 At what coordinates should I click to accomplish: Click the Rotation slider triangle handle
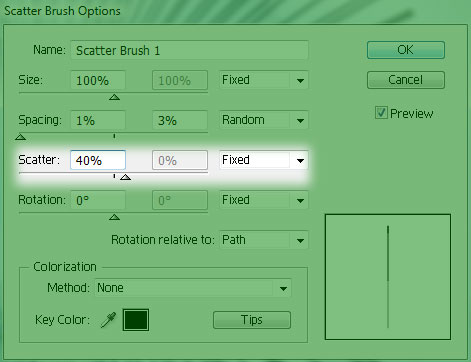[x=114, y=217]
